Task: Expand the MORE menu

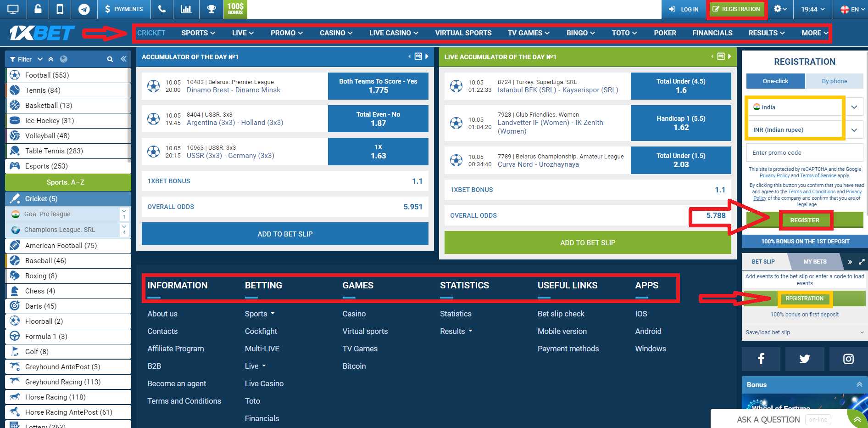Action: click(x=815, y=33)
